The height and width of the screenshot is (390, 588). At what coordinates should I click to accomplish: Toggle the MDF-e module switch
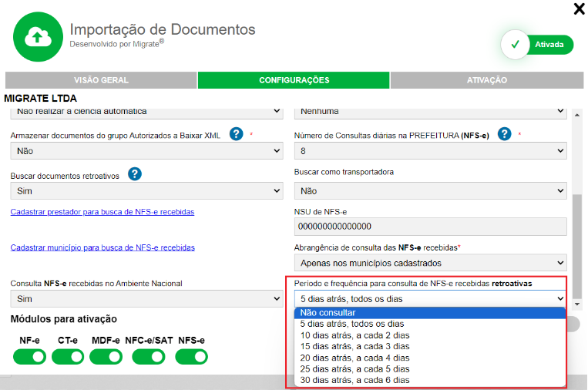[106, 357]
